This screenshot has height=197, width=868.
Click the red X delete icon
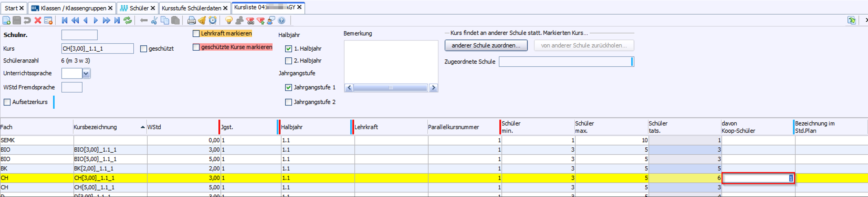click(38, 21)
